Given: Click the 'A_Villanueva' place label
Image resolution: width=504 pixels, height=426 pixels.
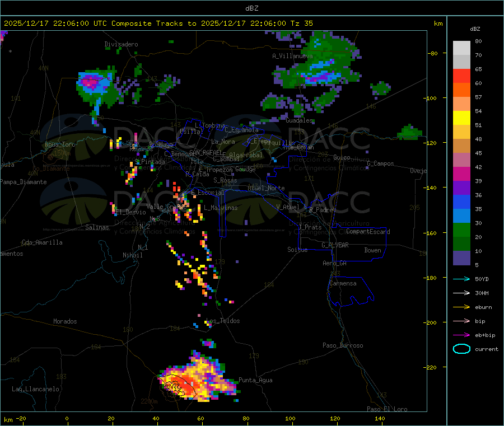Looking at the screenshot, I should point(292,56).
